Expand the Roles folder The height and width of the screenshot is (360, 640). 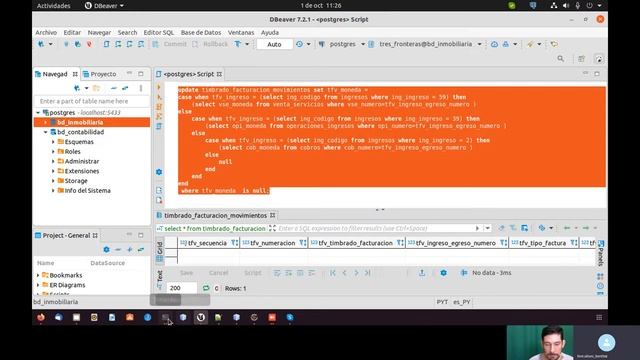53,152
